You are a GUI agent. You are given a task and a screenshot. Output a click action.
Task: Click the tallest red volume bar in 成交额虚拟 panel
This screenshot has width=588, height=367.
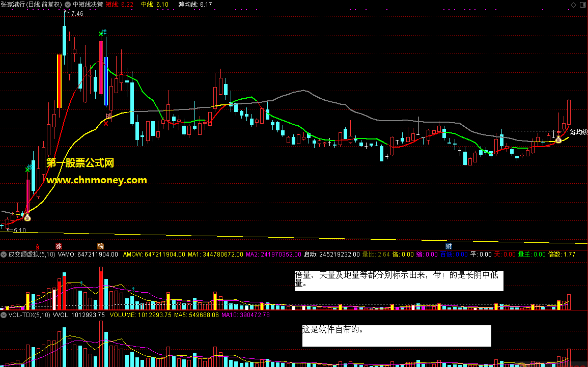[101, 288]
